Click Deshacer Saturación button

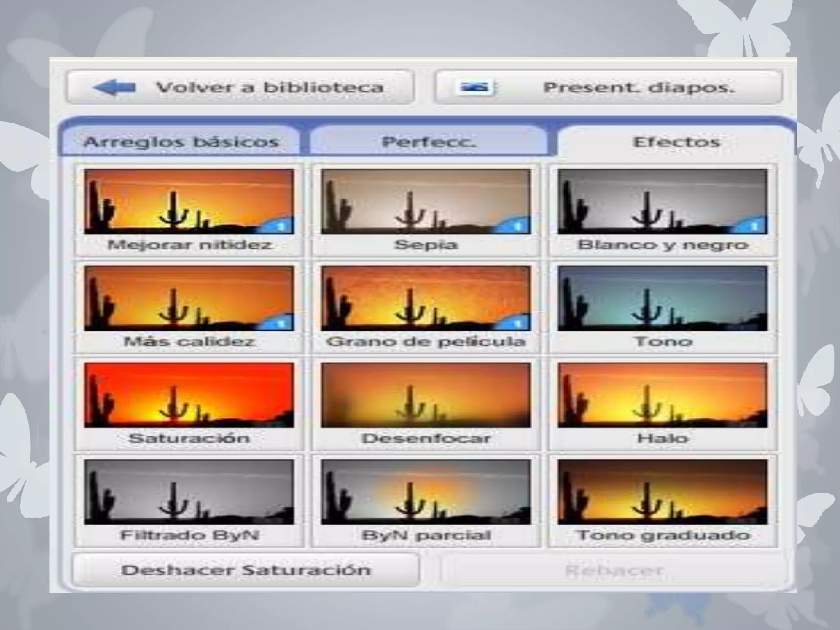pos(246,570)
